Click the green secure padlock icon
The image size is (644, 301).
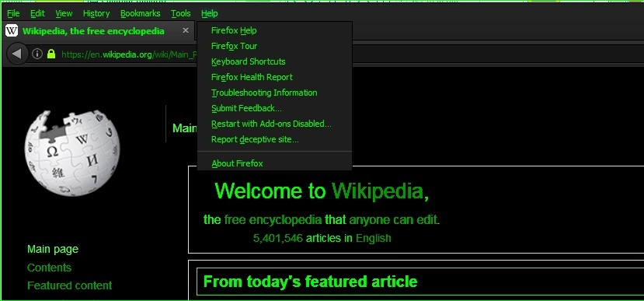51,54
